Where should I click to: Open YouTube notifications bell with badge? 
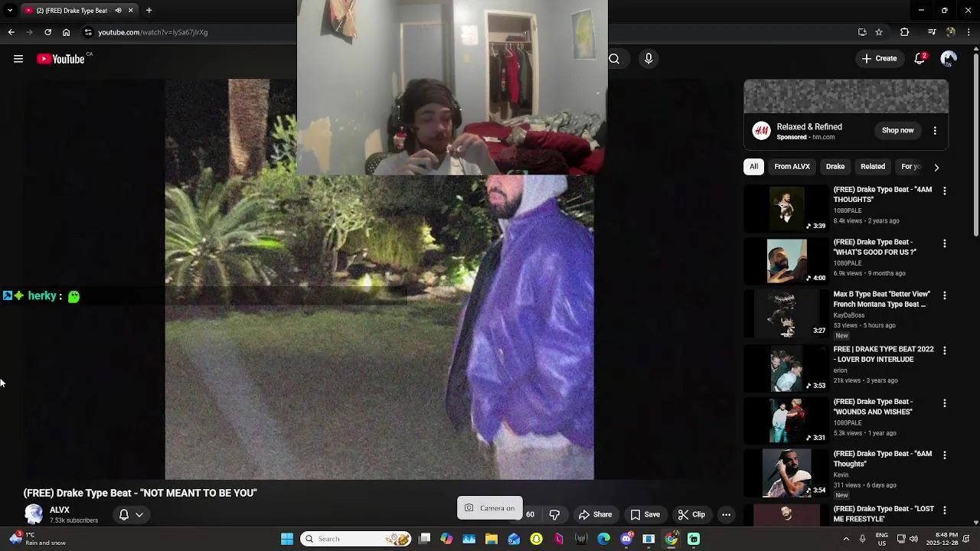click(x=920, y=59)
